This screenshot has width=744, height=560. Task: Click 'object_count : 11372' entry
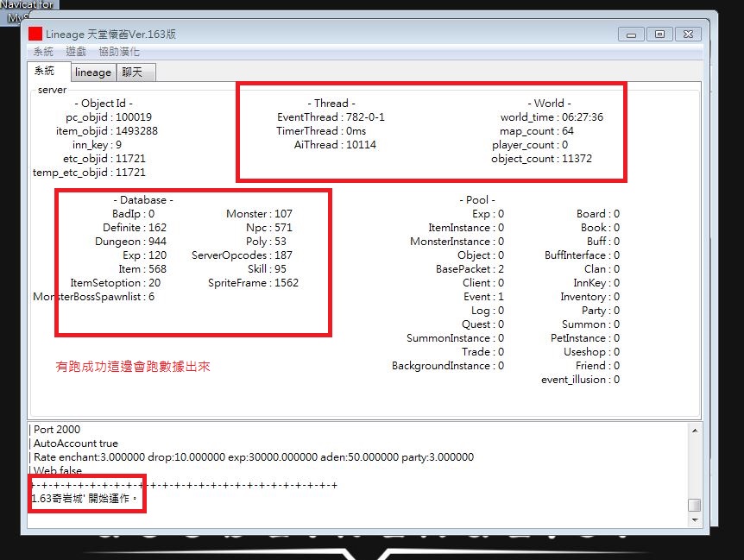pos(541,159)
